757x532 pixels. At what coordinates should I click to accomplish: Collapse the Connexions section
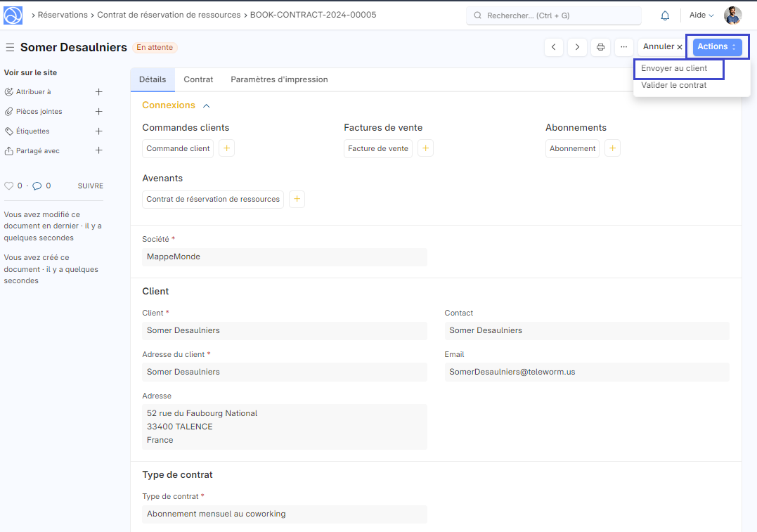click(x=207, y=105)
